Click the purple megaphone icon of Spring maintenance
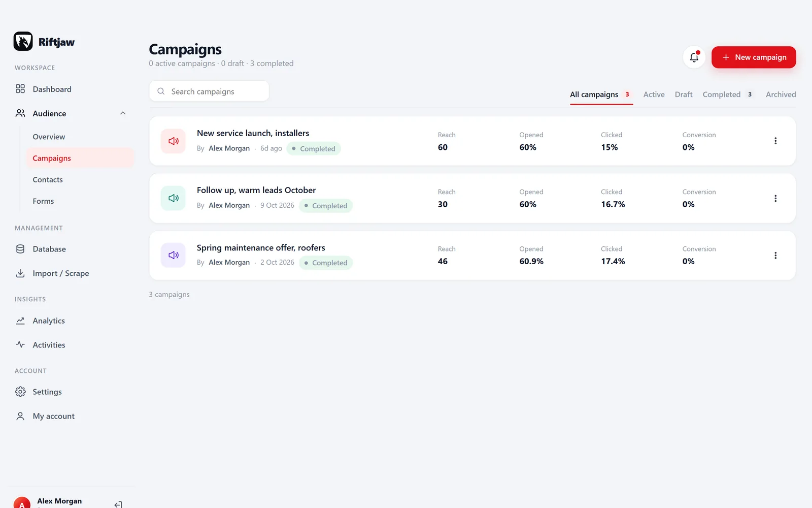Screen dimensions: 812x508 click(174, 255)
